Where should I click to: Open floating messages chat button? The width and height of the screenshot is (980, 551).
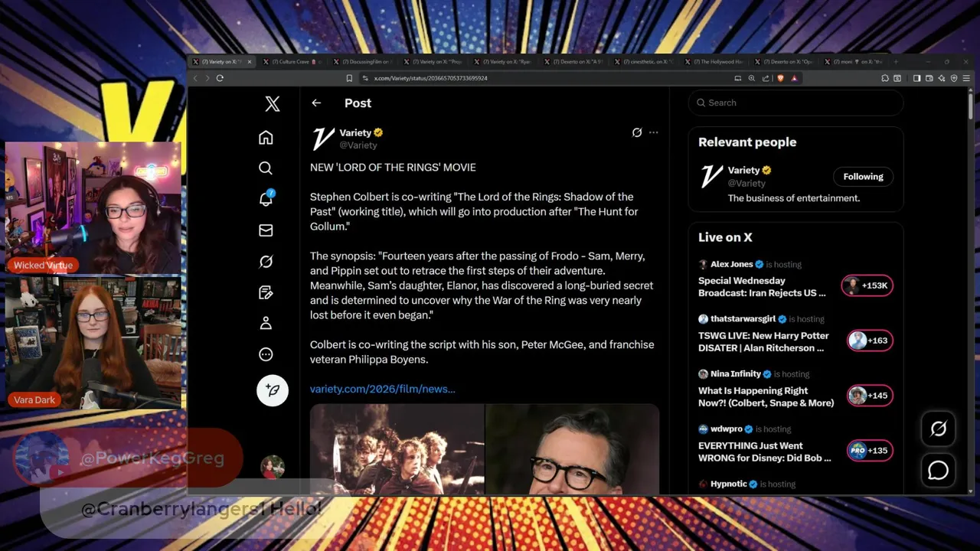tap(938, 471)
